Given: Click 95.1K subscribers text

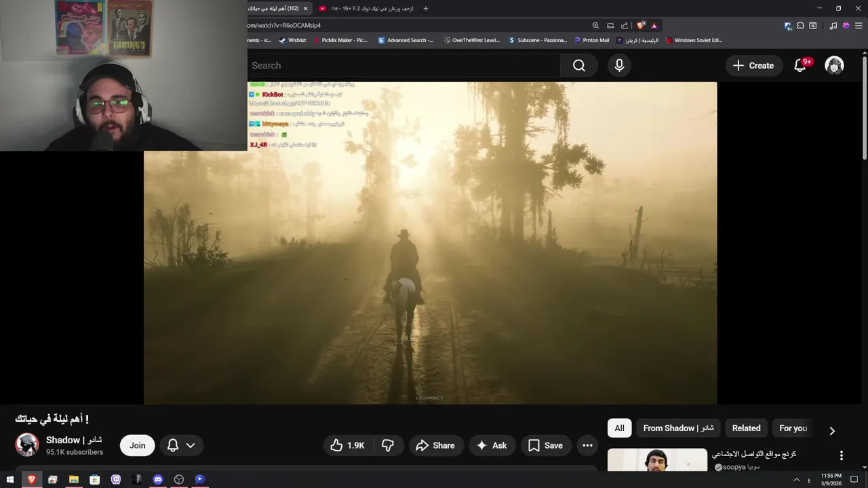Looking at the screenshot, I should click(75, 452).
